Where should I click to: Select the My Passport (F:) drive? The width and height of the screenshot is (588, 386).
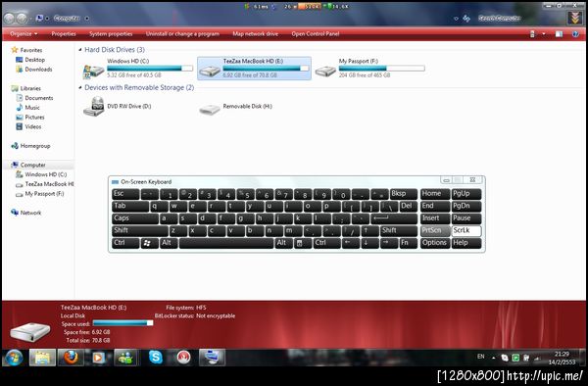coord(369,68)
